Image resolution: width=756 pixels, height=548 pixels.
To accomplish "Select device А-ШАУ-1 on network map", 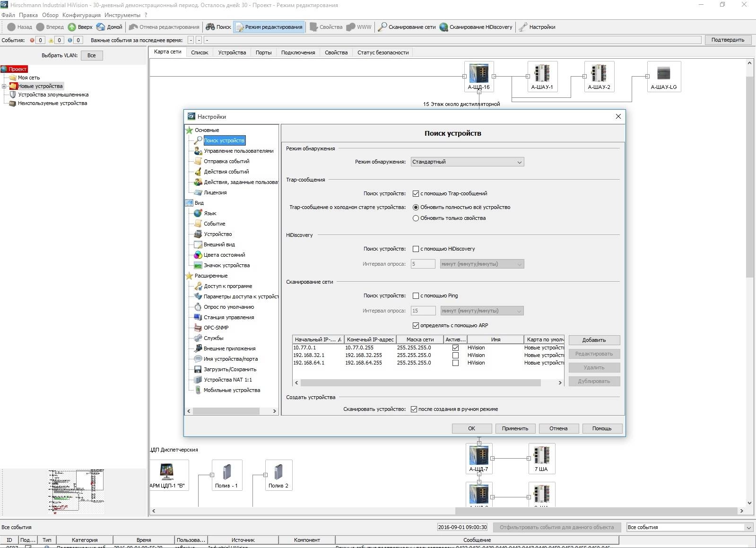I will point(542,76).
